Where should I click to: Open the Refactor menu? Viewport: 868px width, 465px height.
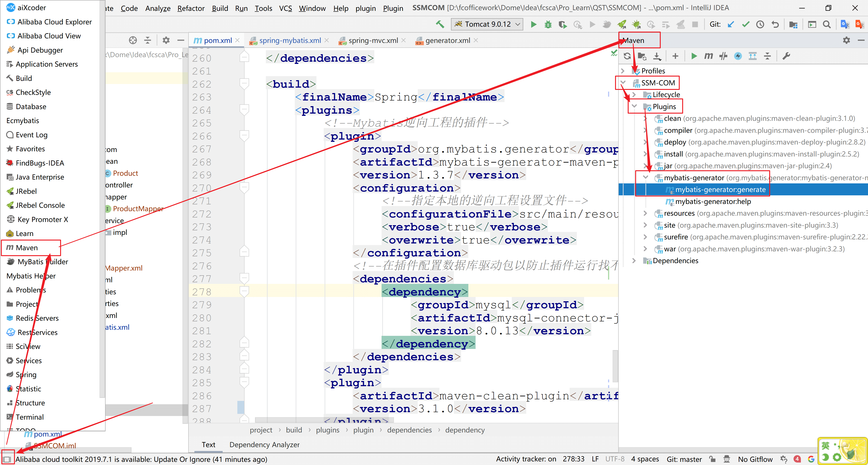tap(191, 8)
